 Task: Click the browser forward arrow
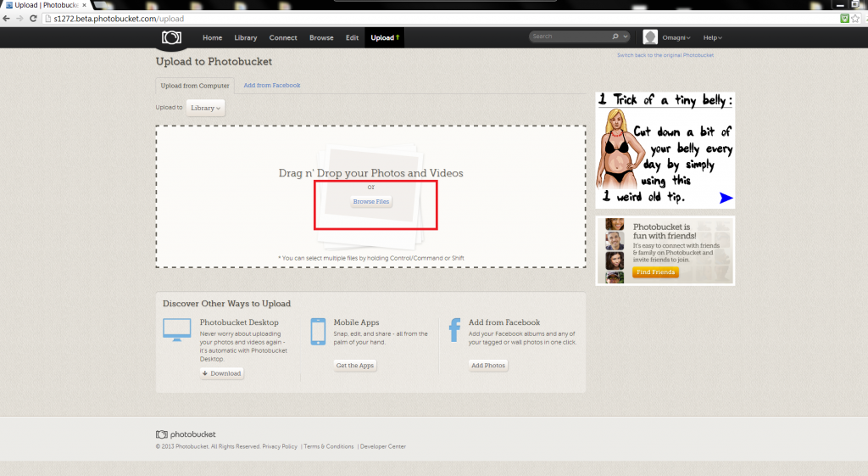(x=20, y=19)
